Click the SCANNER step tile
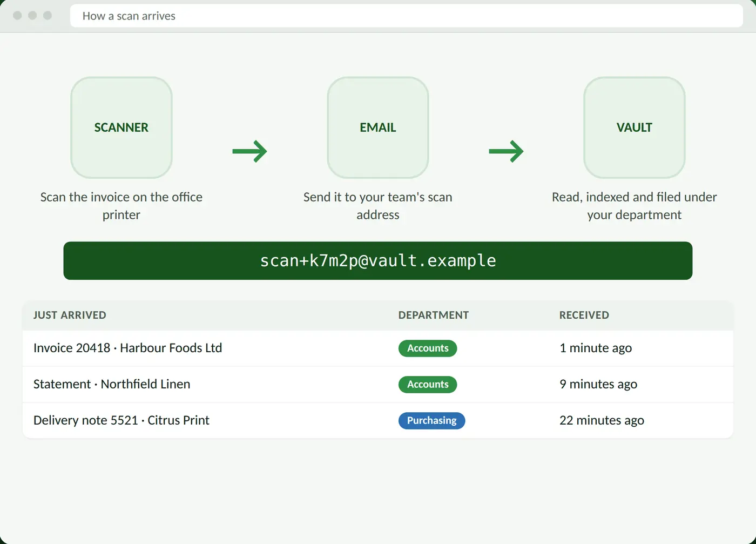 [122, 127]
